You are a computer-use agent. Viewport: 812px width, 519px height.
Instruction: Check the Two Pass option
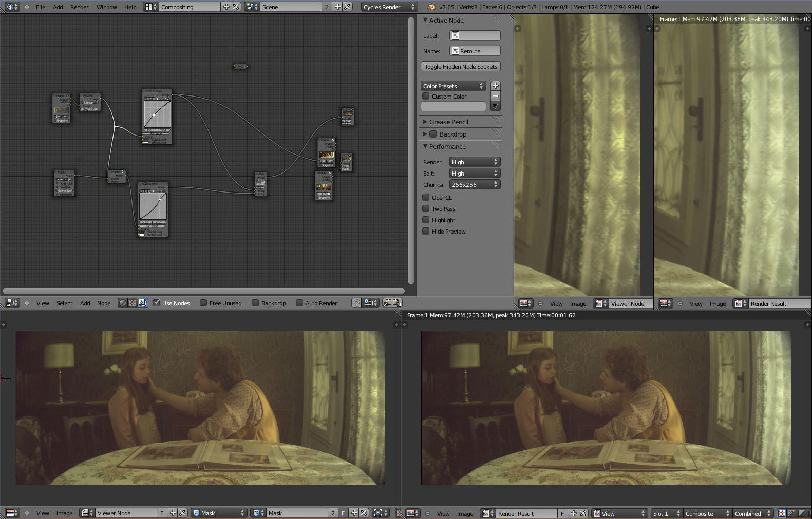click(426, 208)
